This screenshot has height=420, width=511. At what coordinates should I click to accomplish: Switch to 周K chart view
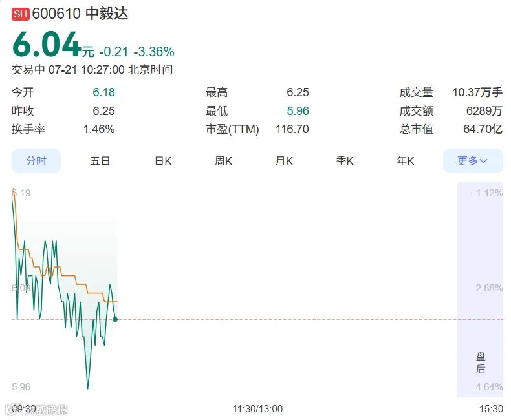pyautogui.click(x=224, y=161)
